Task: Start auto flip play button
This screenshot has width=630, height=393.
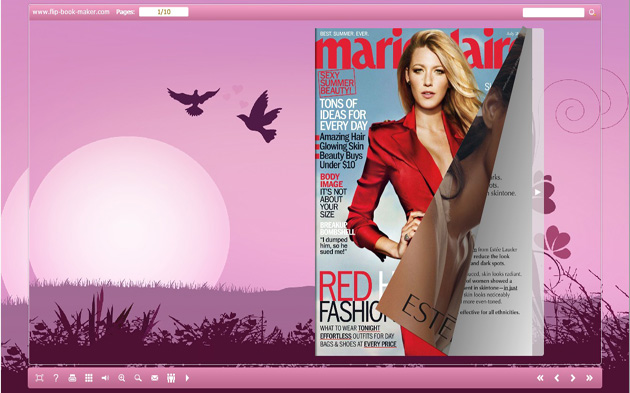Action: pos(187,378)
